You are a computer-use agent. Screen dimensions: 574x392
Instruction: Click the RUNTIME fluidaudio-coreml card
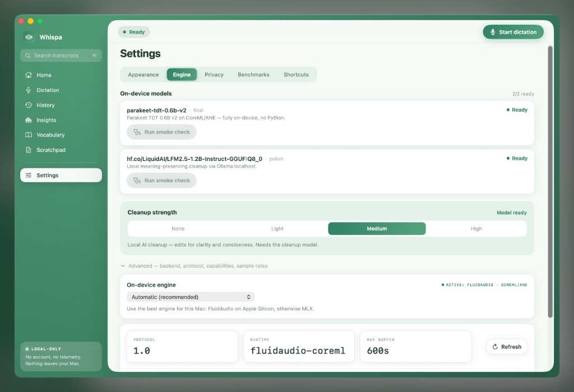[x=299, y=347]
